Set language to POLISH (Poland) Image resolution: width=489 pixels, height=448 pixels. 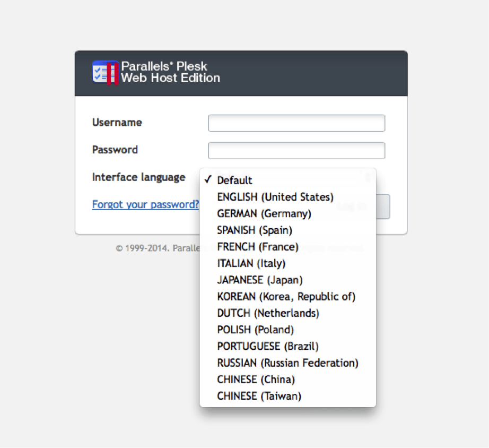[x=287, y=330]
